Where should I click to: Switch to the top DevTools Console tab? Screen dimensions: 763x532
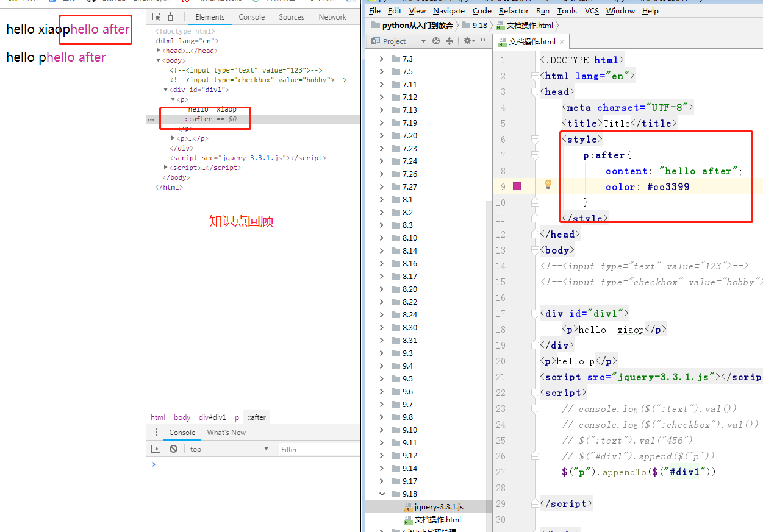tap(252, 17)
